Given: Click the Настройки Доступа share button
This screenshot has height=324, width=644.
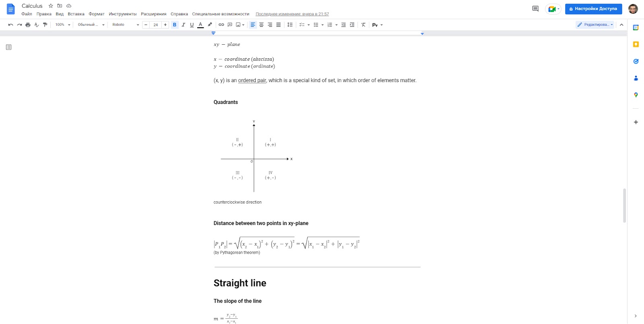Looking at the screenshot, I should tap(593, 9).
